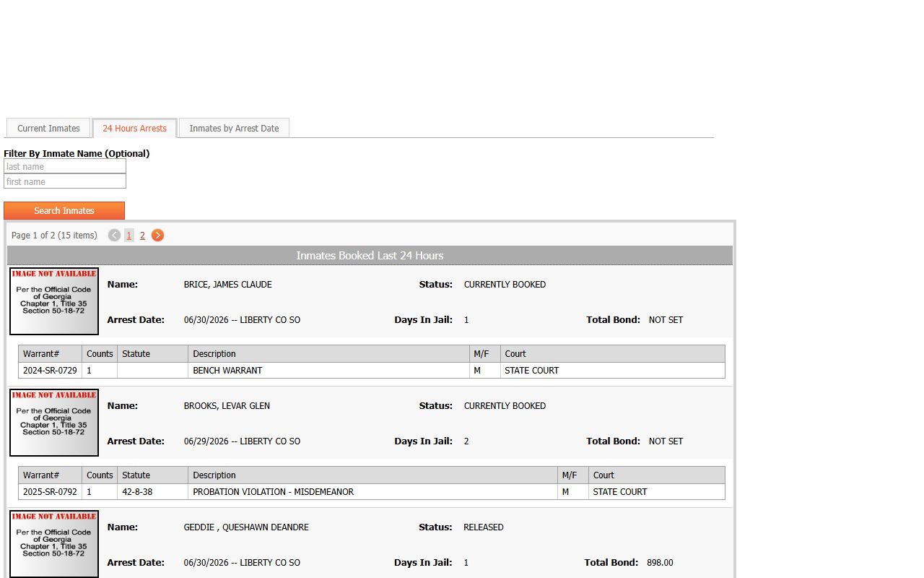This screenshot has height=578, width=924.
Task: Select the name BRICE, JAMES CLAUDE
Action: click(227, 285)
